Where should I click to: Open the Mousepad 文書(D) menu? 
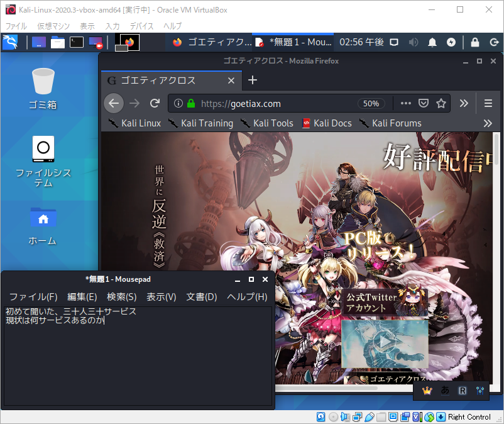(202, 296)
